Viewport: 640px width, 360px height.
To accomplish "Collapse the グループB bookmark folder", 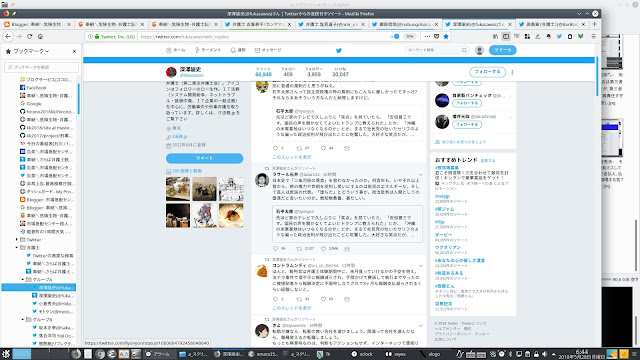I will [x=23, y=320].
